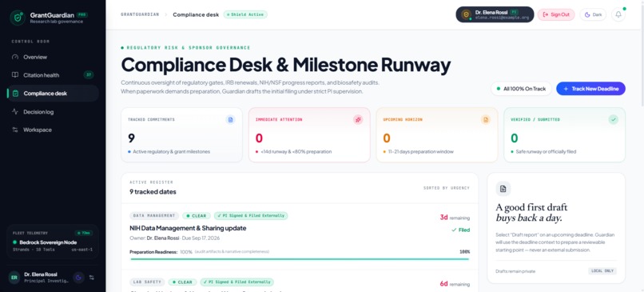
Task: Click the Decision log pulse icon
Action: [x=15, y=111]
